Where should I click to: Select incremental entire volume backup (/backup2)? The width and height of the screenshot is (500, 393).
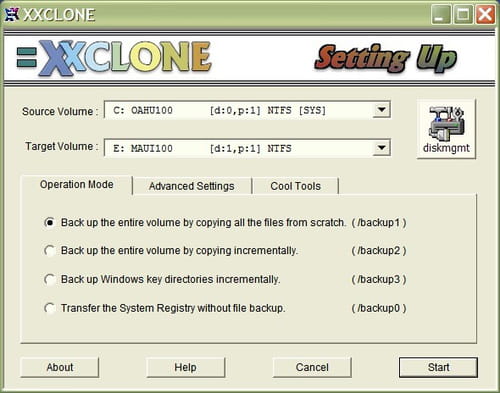click(x=50, y=251)
